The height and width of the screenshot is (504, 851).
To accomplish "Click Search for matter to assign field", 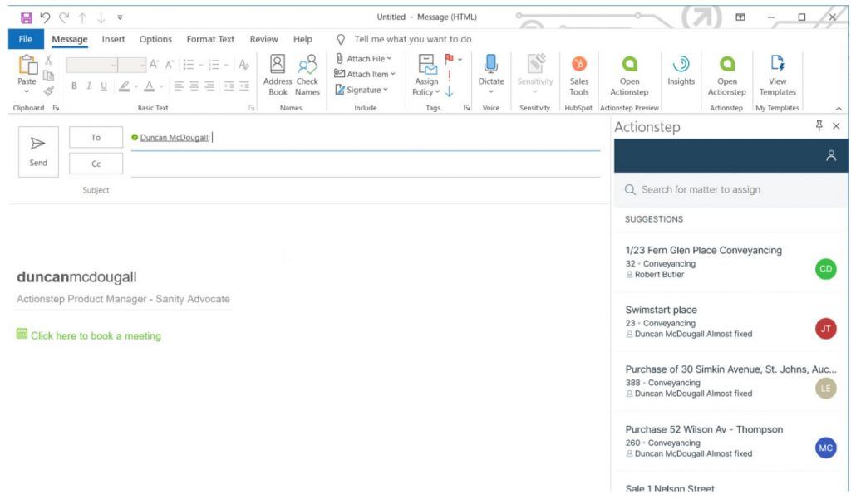I will pos(730,189).
